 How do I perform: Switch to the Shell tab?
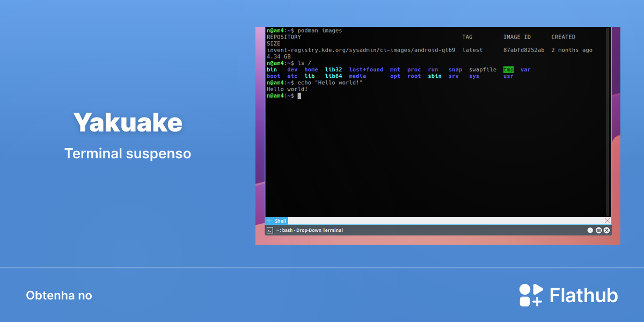[281, 221]
